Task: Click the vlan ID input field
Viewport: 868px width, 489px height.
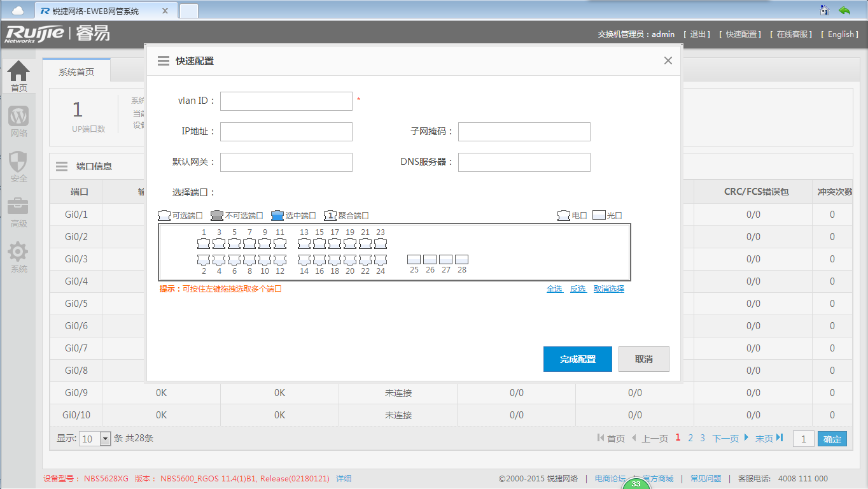Action: tap(286, 101)
